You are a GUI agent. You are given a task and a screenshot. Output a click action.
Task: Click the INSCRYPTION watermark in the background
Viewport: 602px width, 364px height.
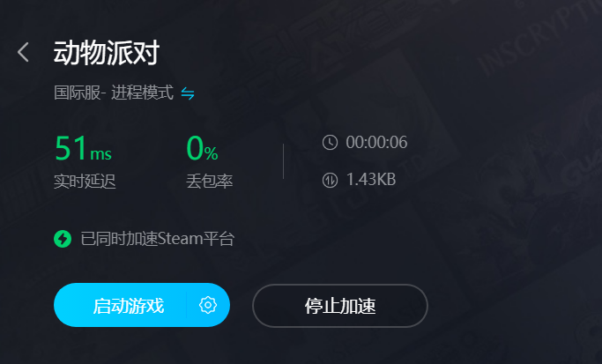[x=538, y=36]
